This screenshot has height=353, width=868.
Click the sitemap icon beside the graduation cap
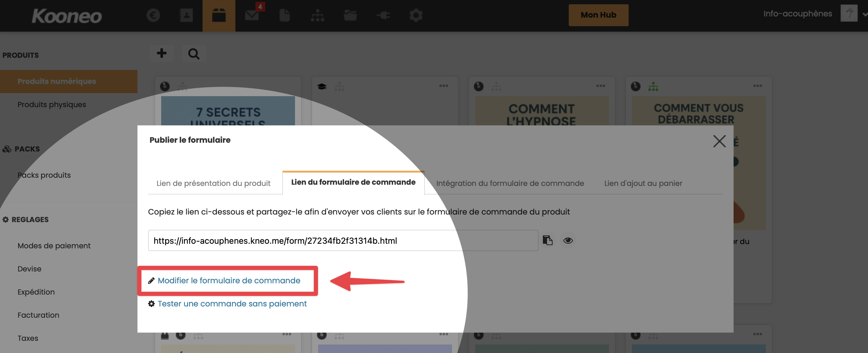[x=339, y=86]
